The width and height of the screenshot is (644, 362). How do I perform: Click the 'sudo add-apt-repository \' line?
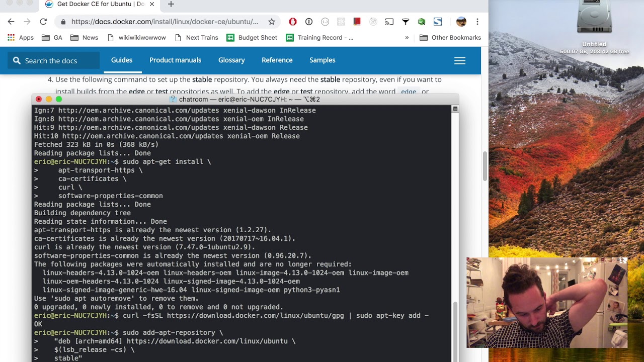[x=129, y=333]
